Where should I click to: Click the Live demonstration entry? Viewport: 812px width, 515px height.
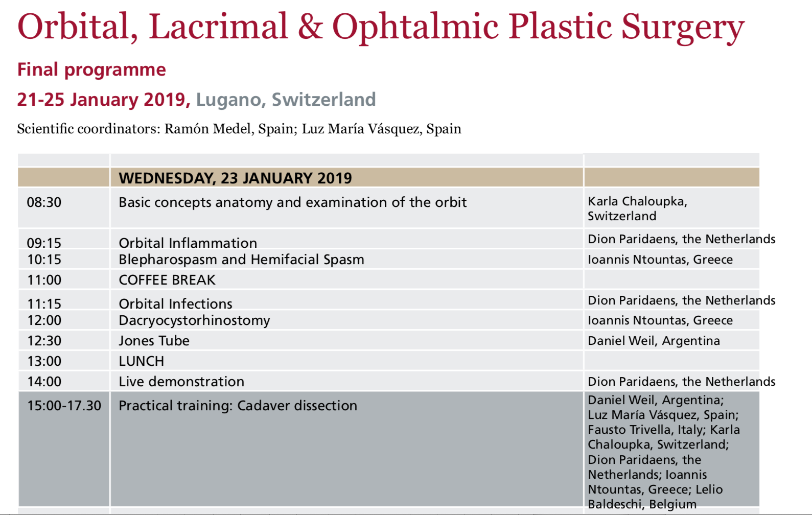(181, 382)
